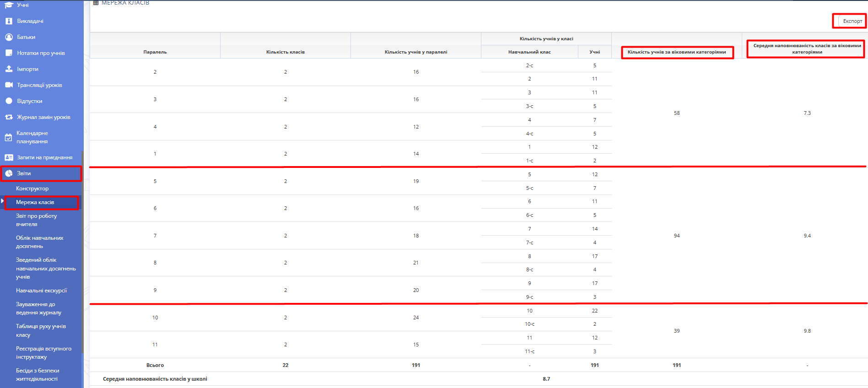The image size is (868, 388).
Task: Click the Календарне планування calendar icon
Action: click(x=8, y=137)
